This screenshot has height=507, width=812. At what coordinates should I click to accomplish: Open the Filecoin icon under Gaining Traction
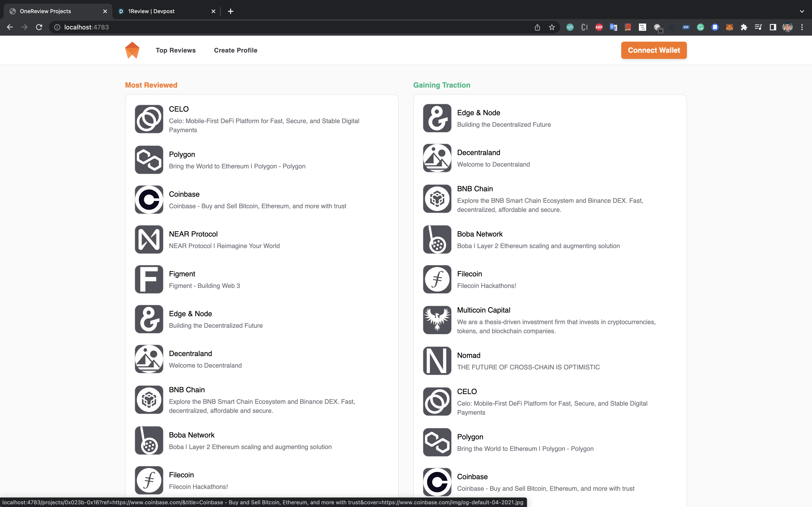pos(437,279)
